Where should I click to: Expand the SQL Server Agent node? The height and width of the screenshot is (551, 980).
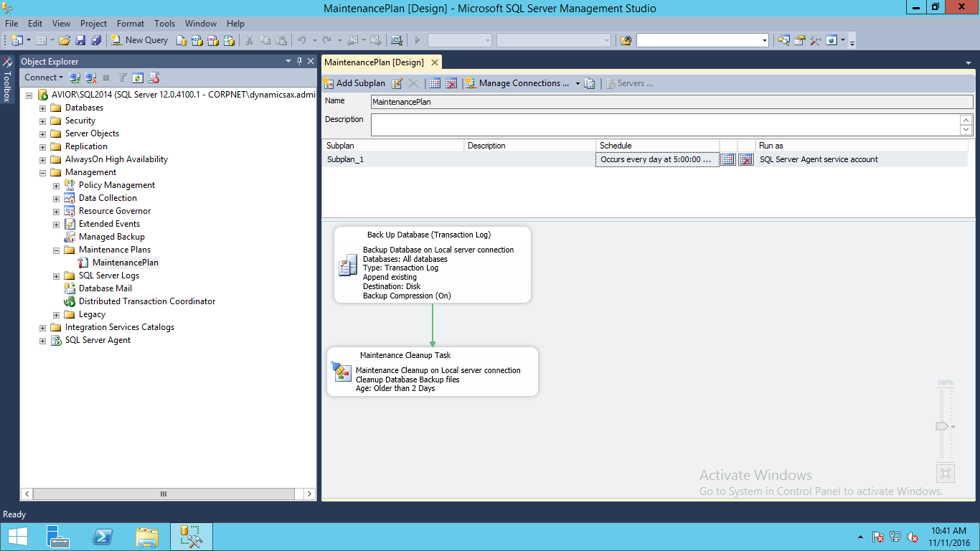tap(42, 340)
